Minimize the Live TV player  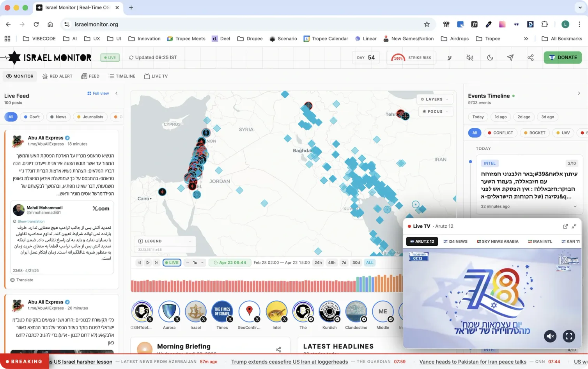coord(574,226)
